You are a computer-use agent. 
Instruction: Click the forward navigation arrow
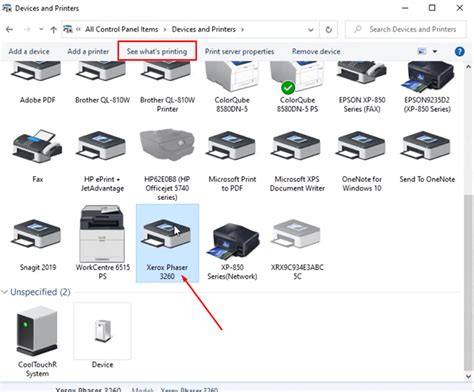[x=27, y=30]
